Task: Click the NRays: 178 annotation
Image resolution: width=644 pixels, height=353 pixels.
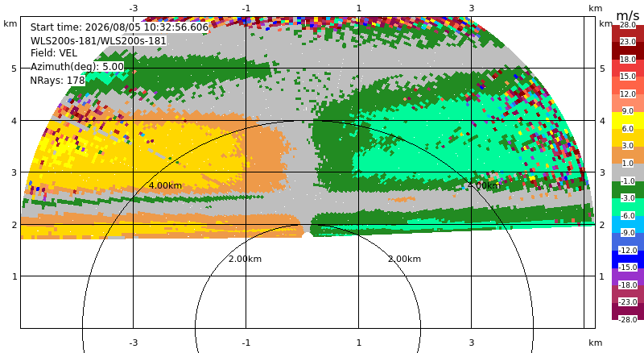Action: click(57, 81)
